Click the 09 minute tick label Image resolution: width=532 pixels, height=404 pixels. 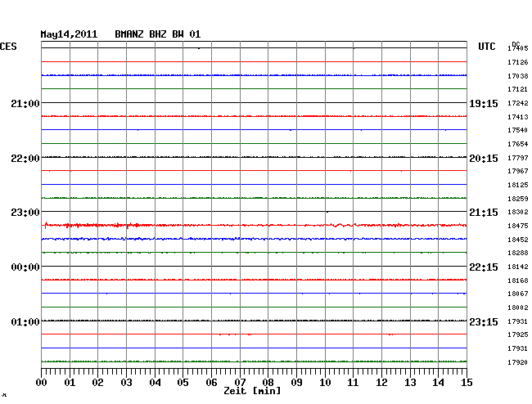coord(296,383)
